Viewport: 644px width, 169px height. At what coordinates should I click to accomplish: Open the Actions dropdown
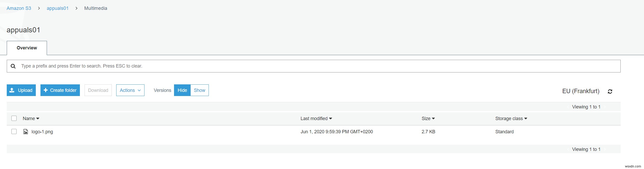coord(130,90)
